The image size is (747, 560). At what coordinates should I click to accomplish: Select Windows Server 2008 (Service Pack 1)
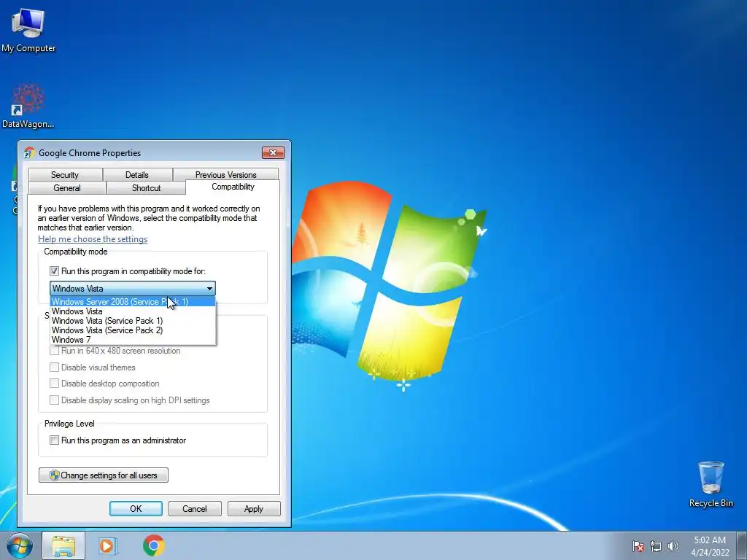(x=133, y=301)
